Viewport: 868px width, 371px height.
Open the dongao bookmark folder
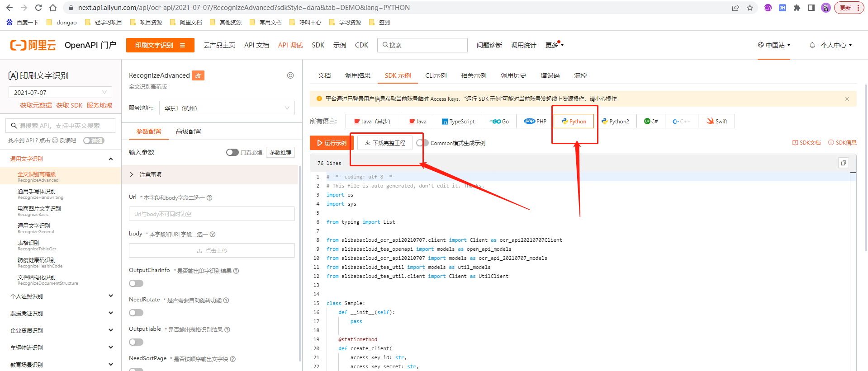(x=62, y=22)
